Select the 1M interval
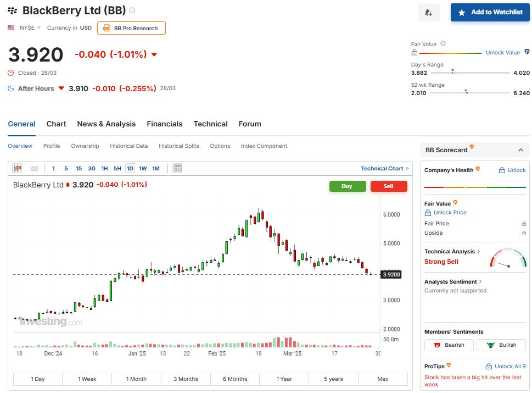 coord(156,169)
